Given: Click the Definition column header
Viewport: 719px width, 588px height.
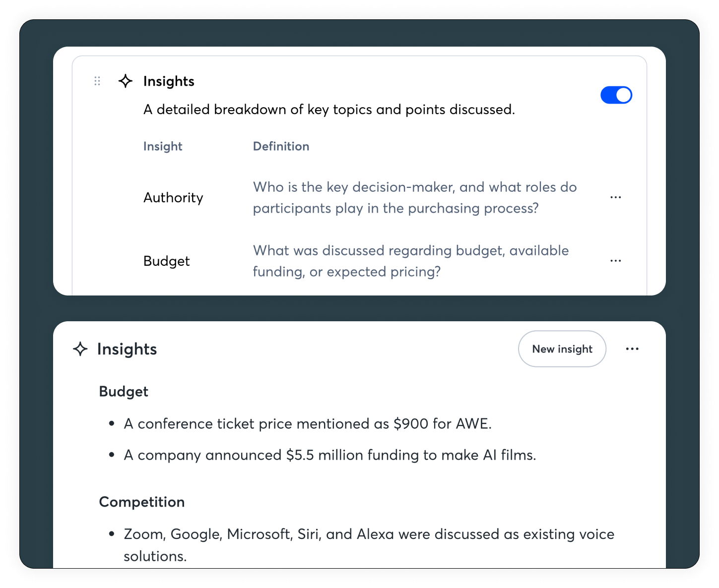Looking at the screenshot, I should click(x=281, y=146).
